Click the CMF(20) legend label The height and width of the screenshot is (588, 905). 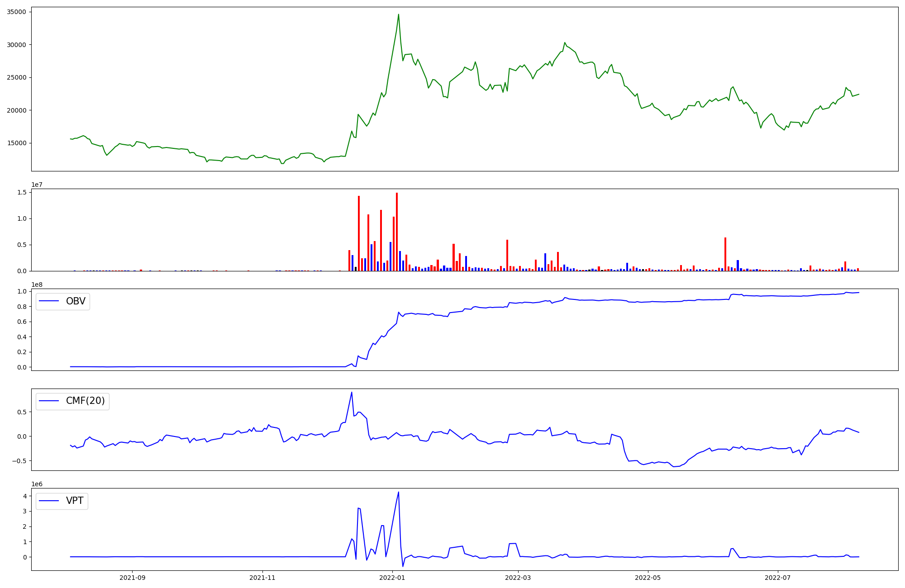(85, 401)
